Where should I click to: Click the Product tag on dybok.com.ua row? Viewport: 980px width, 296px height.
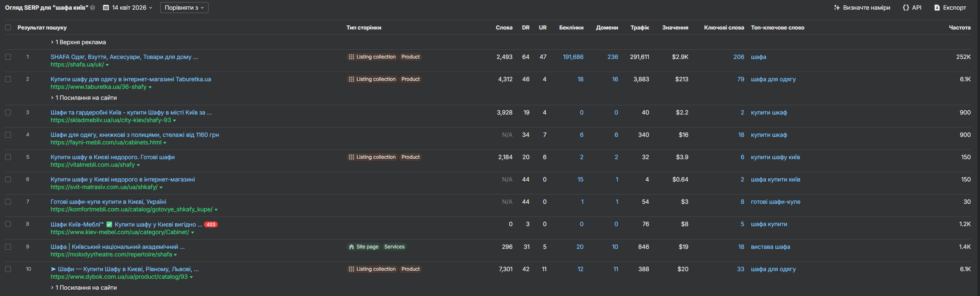click(410, 269)
